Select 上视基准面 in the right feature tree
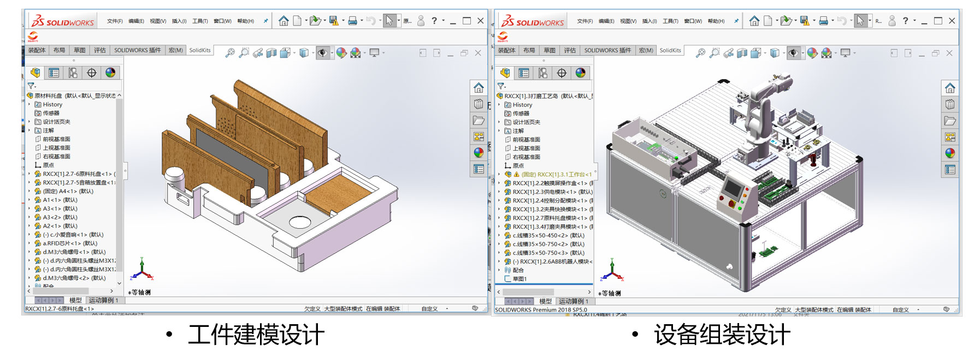The width and height of the screenshot is (980, 358). coord(526,148)
